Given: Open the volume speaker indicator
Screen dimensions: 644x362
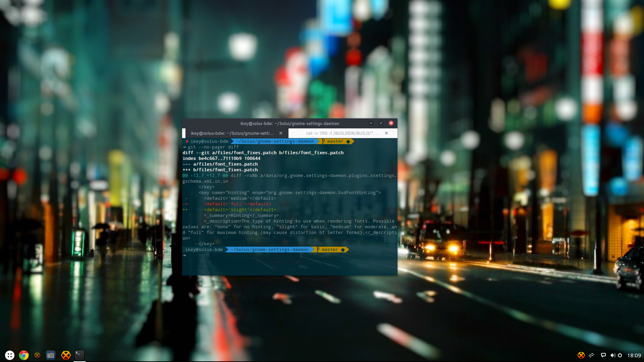Looking at the screenshot, I should [613, 355].
